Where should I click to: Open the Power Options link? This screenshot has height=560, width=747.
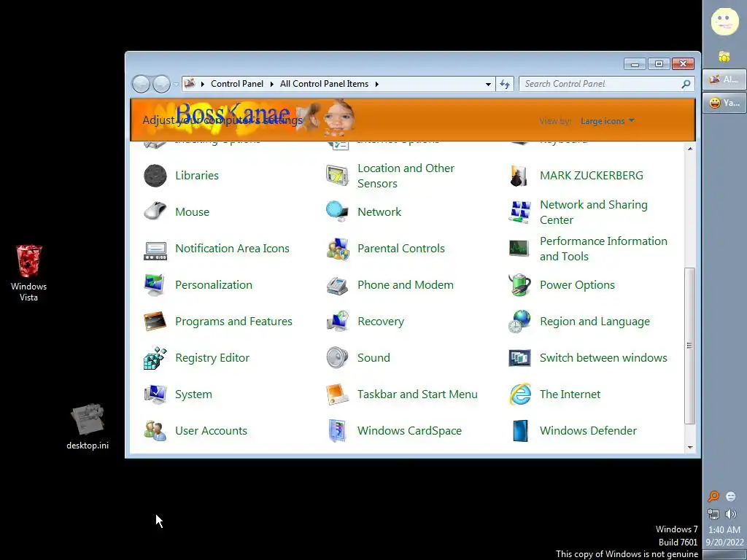pos(577,285)
